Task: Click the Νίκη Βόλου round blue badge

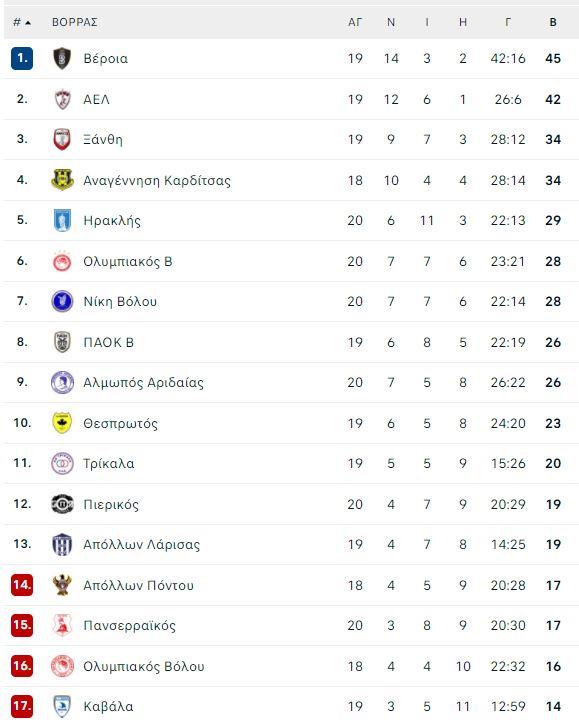Action: click(62, 302)
